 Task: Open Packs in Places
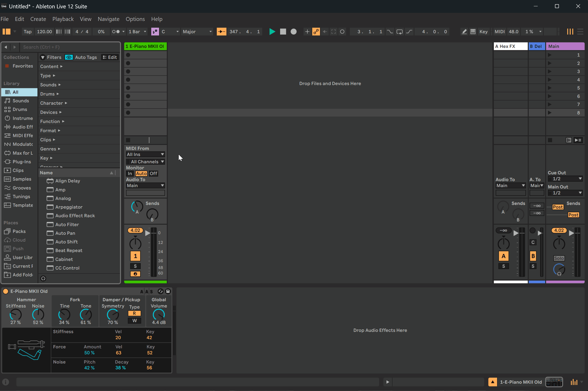coord(19,231)
